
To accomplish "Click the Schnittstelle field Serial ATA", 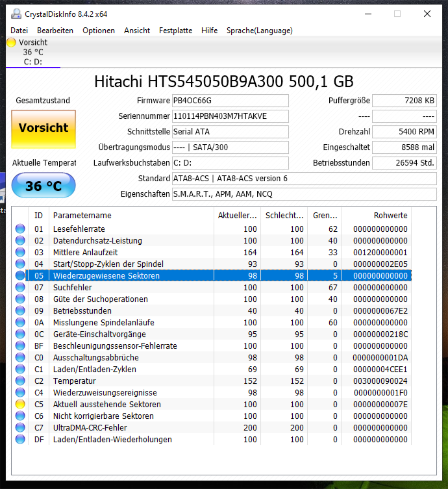I will pyautogui.click(x=230, y=132).
